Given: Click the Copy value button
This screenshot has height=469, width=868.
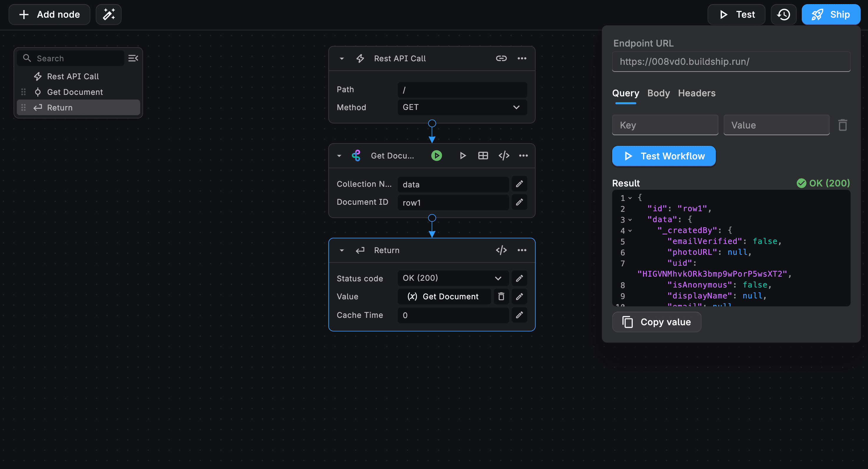Looking at the screenshot, I should tap(656, 322).
